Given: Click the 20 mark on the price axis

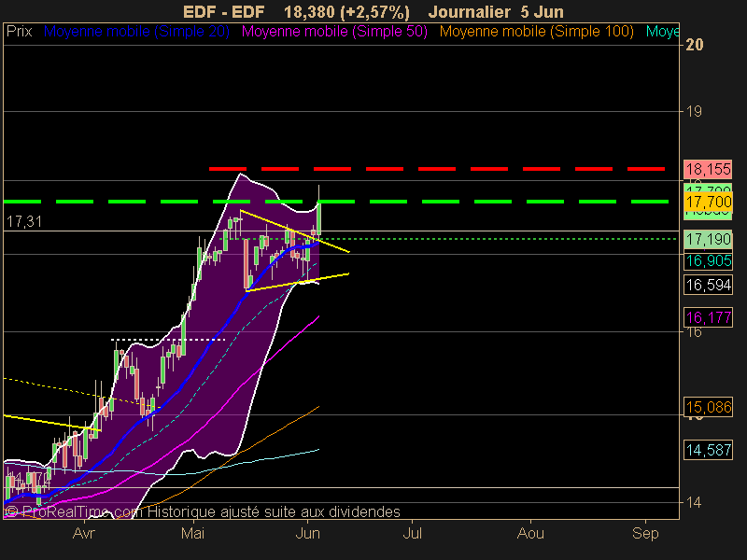Looking at the screenshot, I should click(694, 45).
